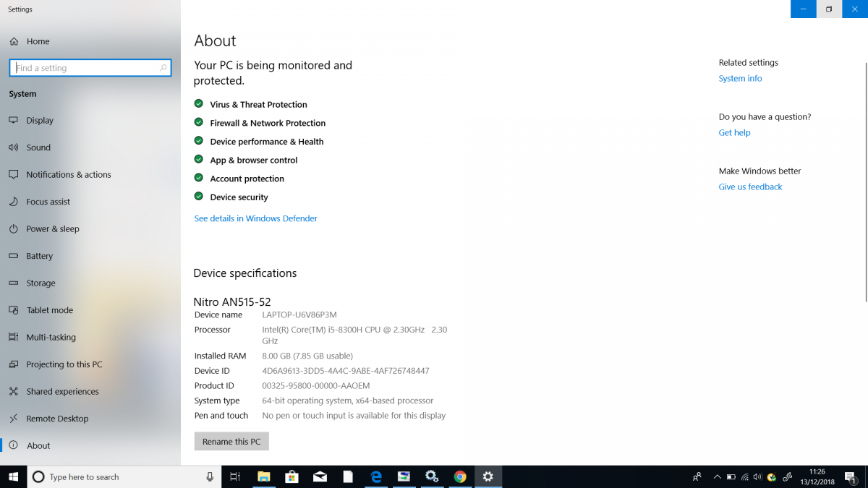Open the Storage settings page
This screenshot has width=868, height=488.
tap(41, 283)
